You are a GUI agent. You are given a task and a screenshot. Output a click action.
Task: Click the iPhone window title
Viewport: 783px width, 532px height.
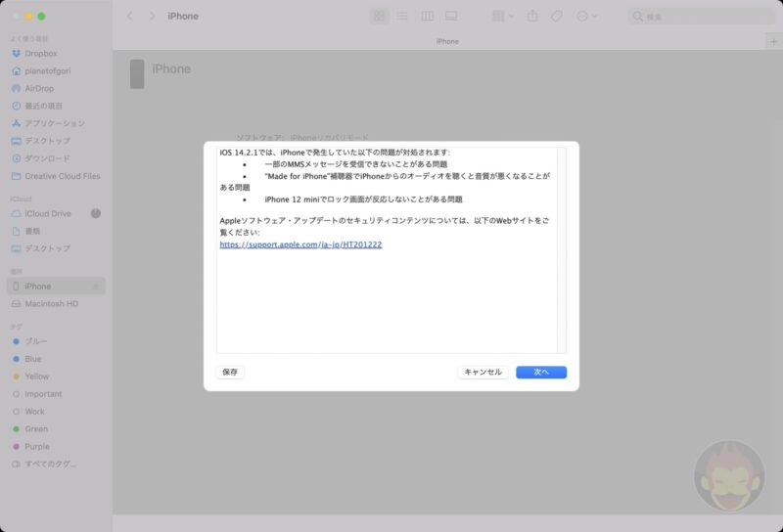tap(183, 17)
